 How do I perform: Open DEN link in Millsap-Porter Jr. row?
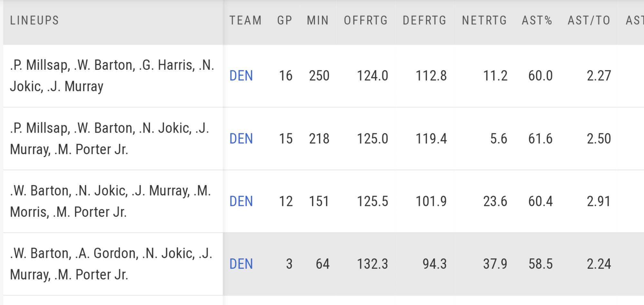point(241,139)
